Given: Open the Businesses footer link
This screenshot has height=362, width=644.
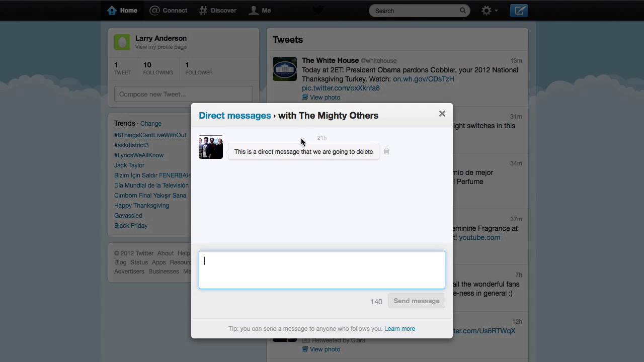Looking at the screenshot, I should coord(164,271).
